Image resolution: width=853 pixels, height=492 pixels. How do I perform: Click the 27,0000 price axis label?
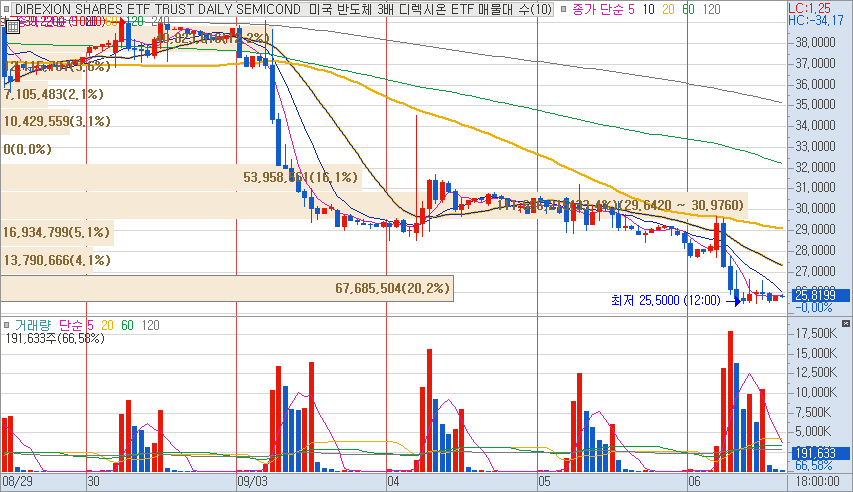pyautogui.click(x=815, y=271)
